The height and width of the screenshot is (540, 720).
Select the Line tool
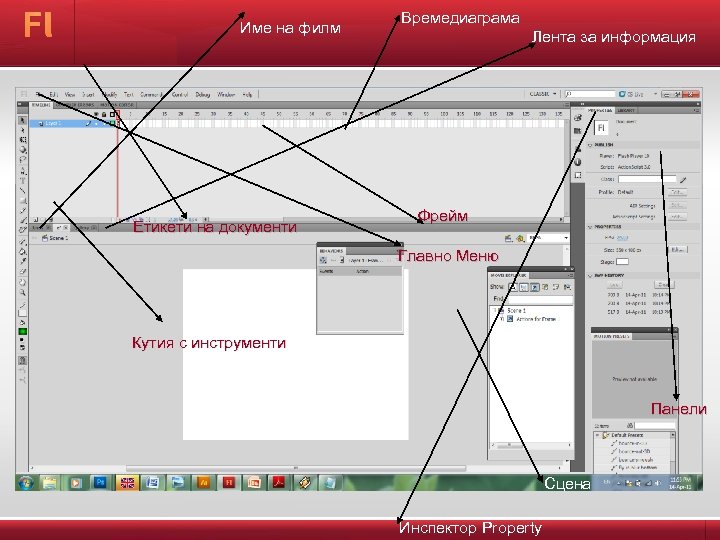(x=22, y=191)
